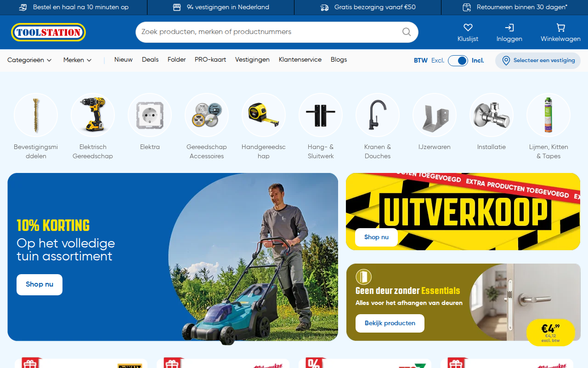Expand the Merken dropdown
Viewport: 588px width, 368px height.
point(78,60)
